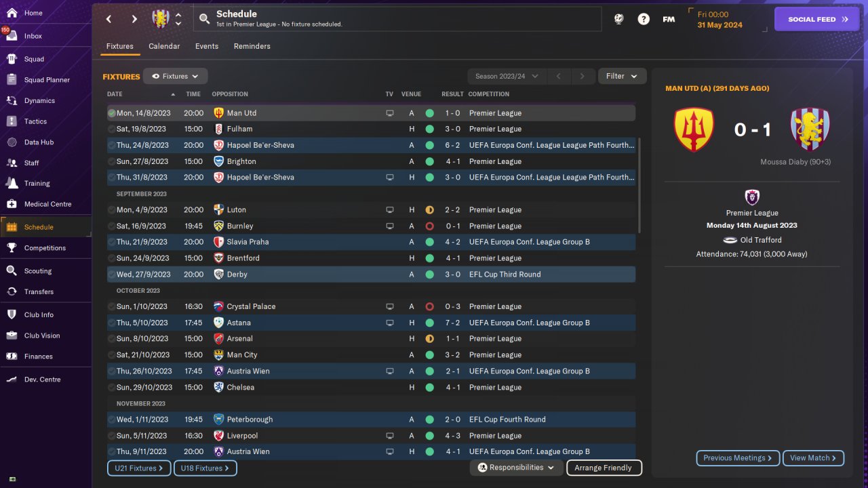Viewport: 868px width, 488px height.
Task: Tick the Luton fixture checkmark
Action: [x=111, y=209]
